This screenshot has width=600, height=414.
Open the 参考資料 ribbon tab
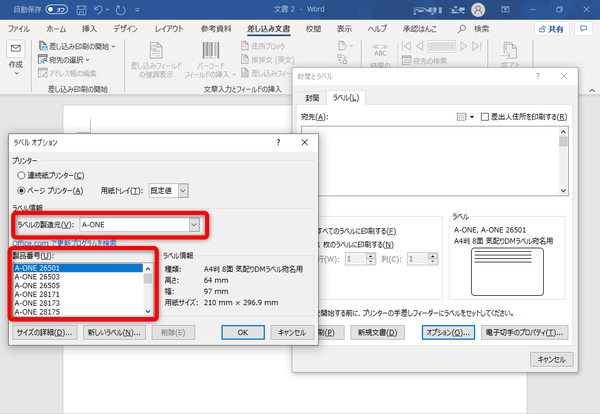tap(216, 29)
